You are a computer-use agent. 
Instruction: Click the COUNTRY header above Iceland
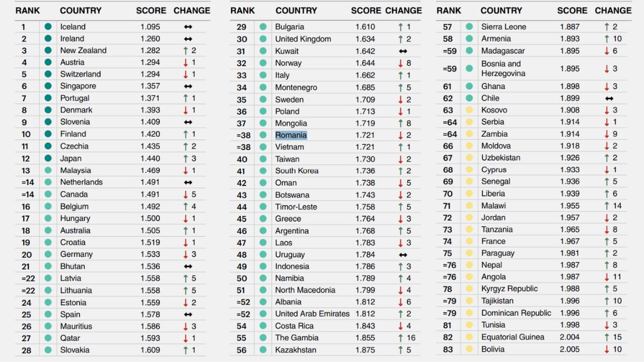coord(81,11)
